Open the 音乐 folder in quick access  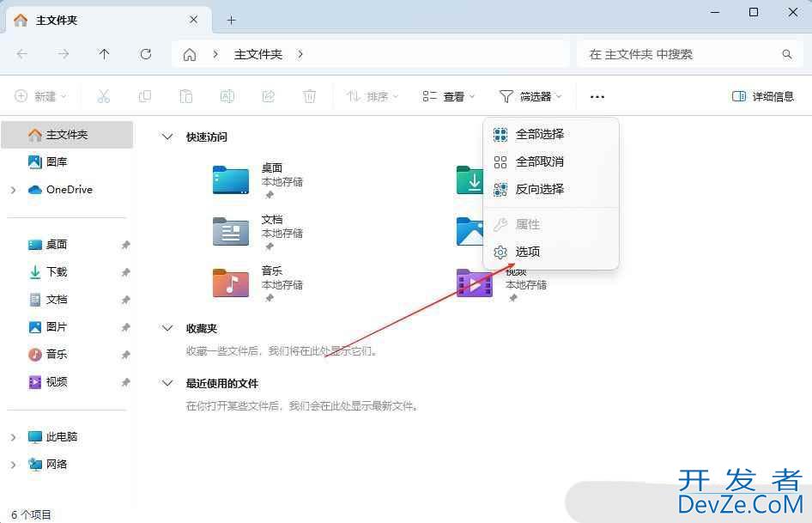point(231,283)
